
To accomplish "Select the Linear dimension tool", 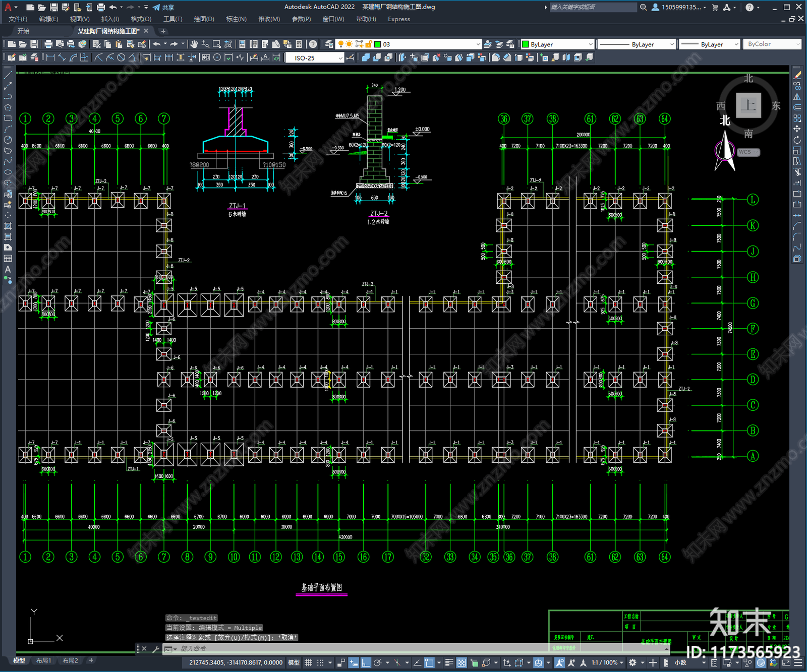I will pos(50,57).
